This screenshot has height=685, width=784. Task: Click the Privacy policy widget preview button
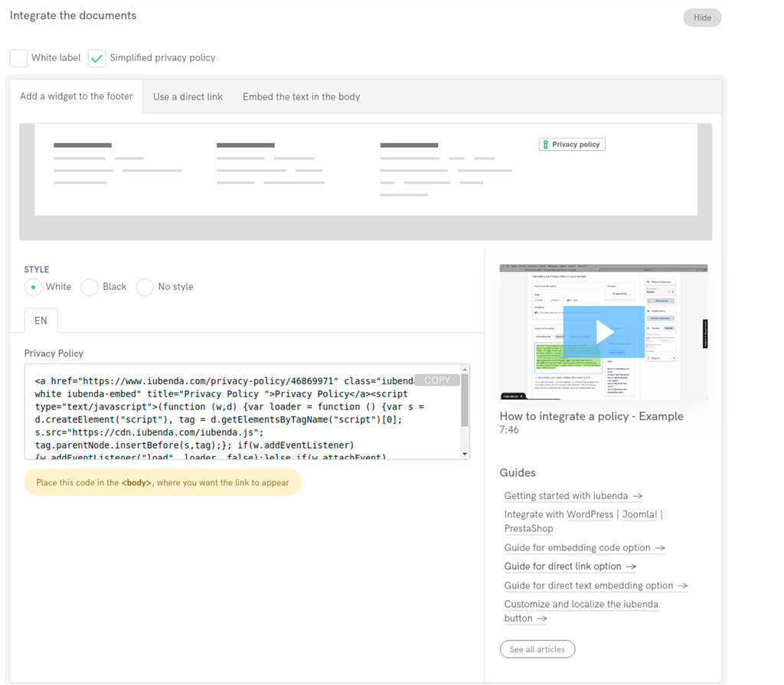572,145
